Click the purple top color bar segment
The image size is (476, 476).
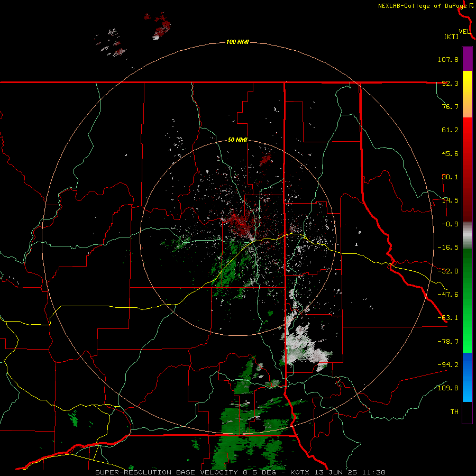tap(467, 59)
